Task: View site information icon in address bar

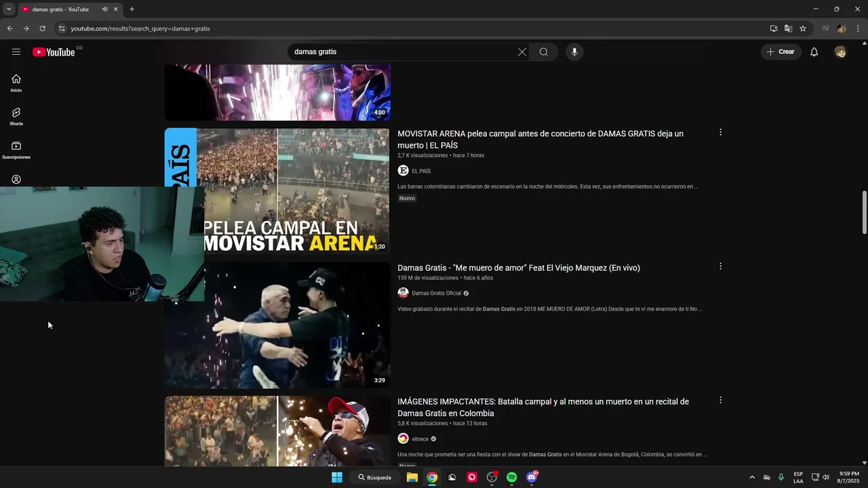Action: [x=62, y=28]
